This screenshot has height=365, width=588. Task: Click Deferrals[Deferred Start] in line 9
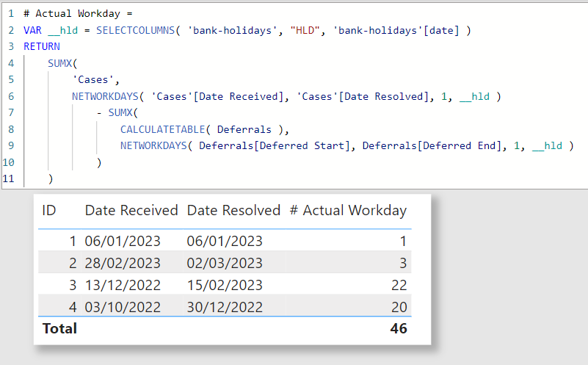[x=274, y=146]
